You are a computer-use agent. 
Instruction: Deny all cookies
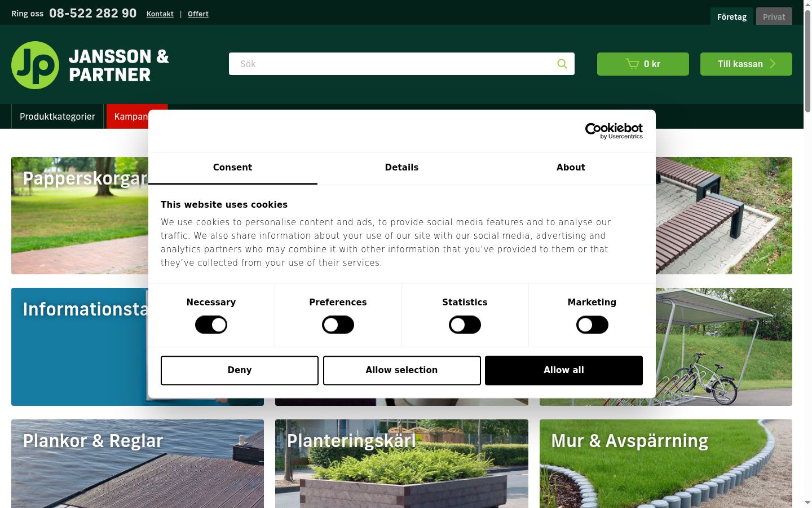click(x=240, y=370)
